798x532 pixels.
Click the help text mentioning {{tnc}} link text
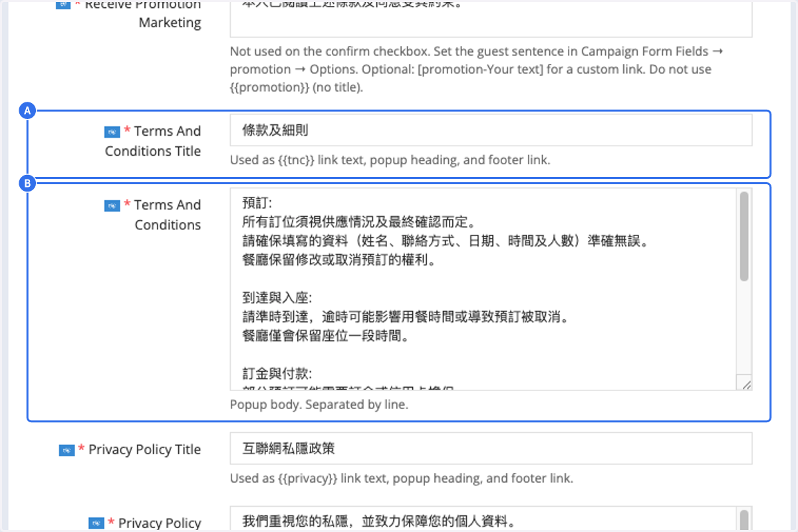(x=390, y=160)
